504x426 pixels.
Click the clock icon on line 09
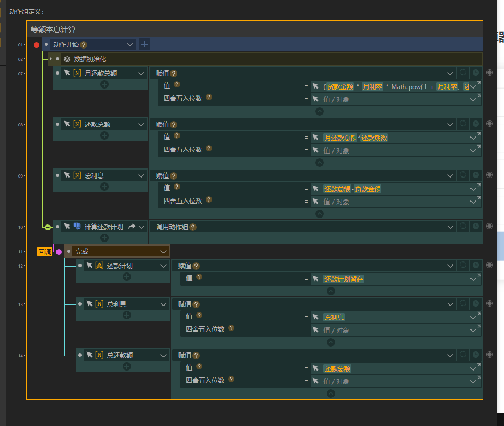476,175
